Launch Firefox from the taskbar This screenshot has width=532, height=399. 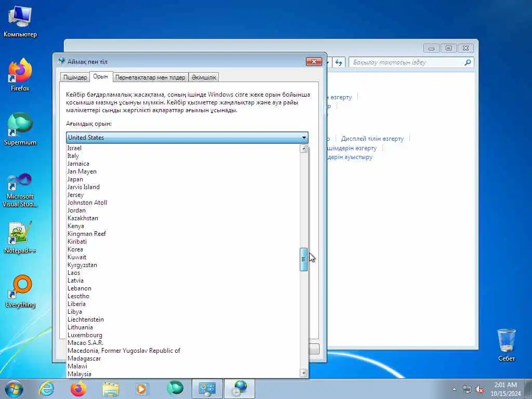pos(78,389)
